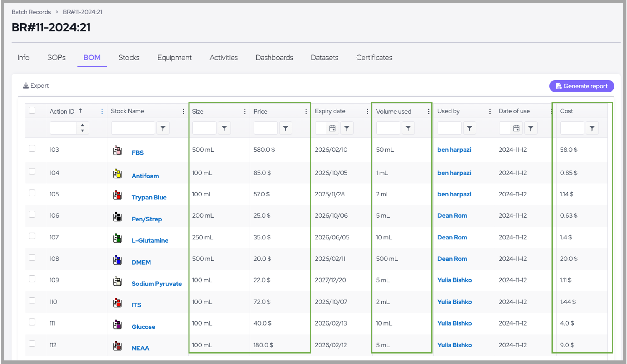This screenshot has width=627, height=364.
Task: Click the Cost column filter icon
Action: coord(592,128)
